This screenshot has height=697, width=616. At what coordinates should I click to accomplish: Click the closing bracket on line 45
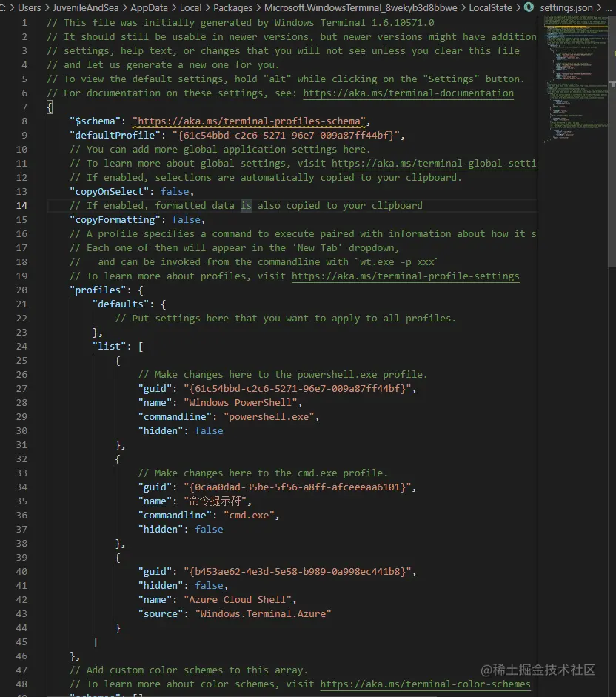95,641
